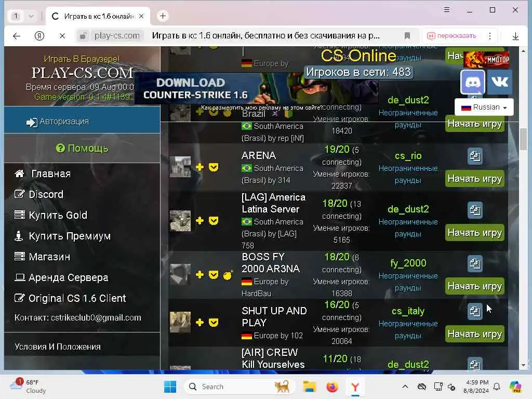Image resolution: width=532 pixels, height=399 pixels.
Task: Start game on SHUT UP AND PLAY
Action: pos(475,334)
